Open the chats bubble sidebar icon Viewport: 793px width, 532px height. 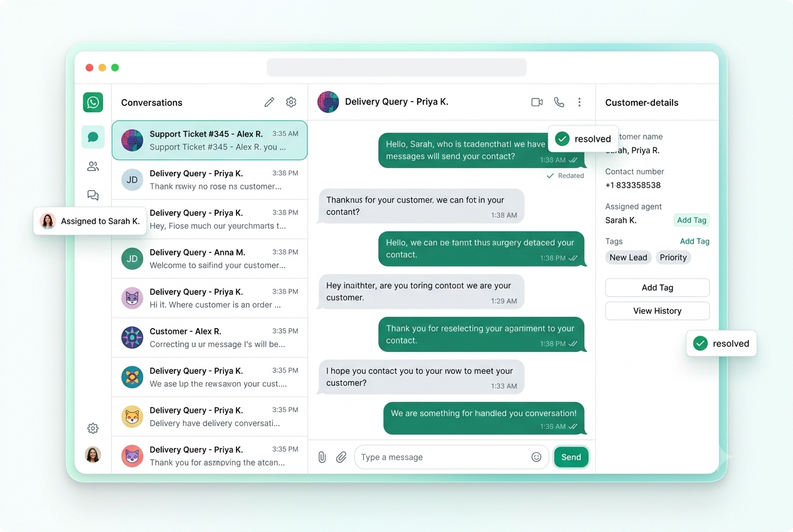pyautogui.click(x=93, y=137)
